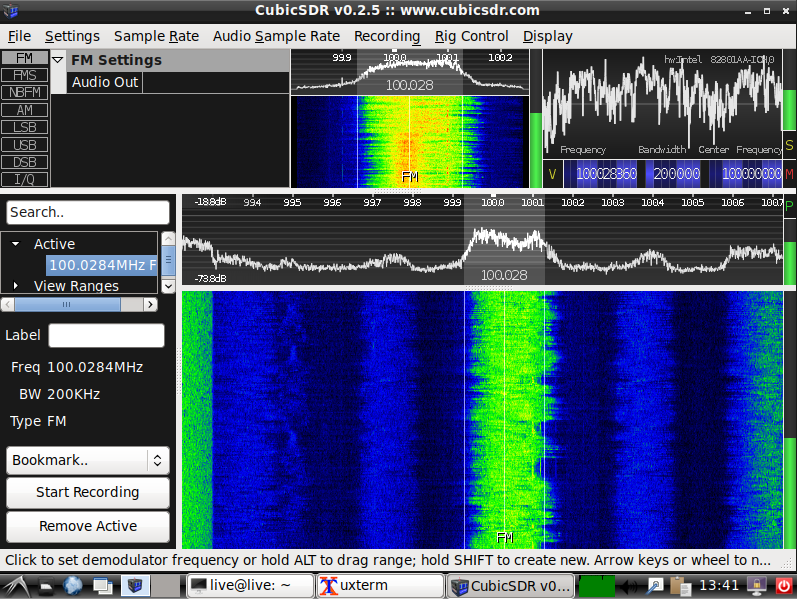Select FMS stereo demodulator mode

24,75
